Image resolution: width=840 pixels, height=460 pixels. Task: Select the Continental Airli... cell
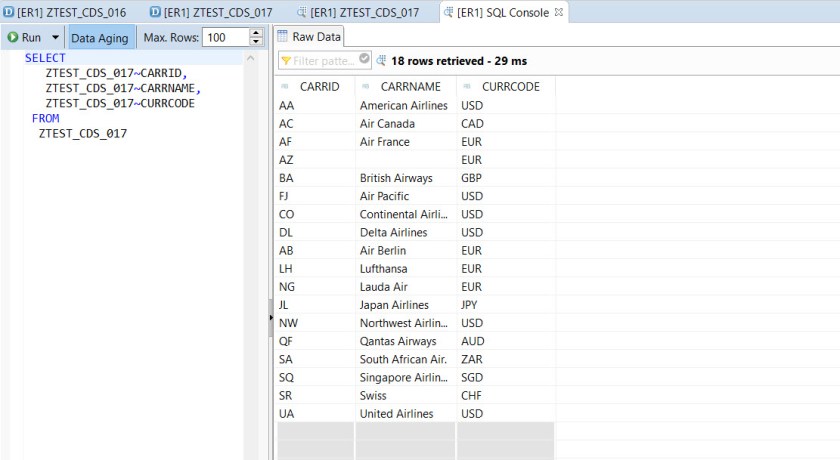coord(406,214)
